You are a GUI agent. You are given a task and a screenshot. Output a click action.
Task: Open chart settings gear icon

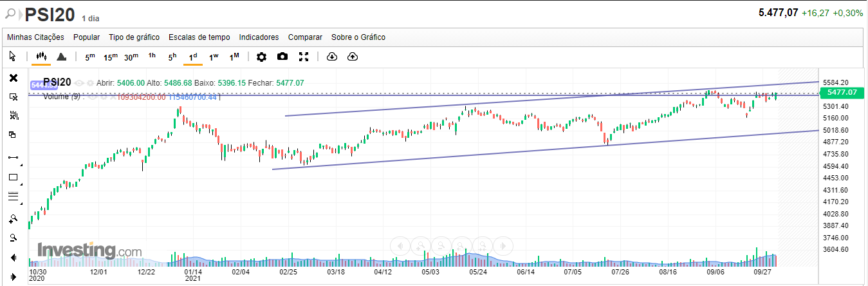(261, 57)
